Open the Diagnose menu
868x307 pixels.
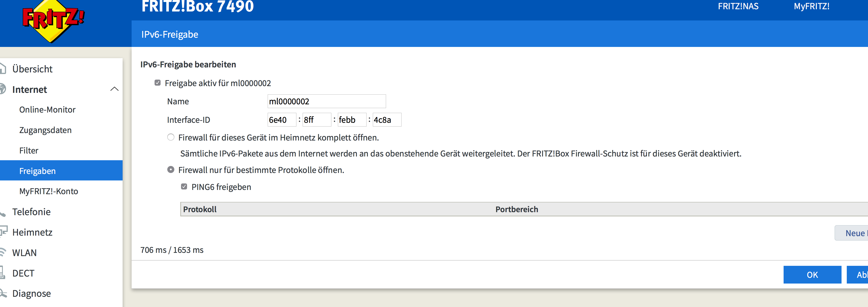click(31, 294)
